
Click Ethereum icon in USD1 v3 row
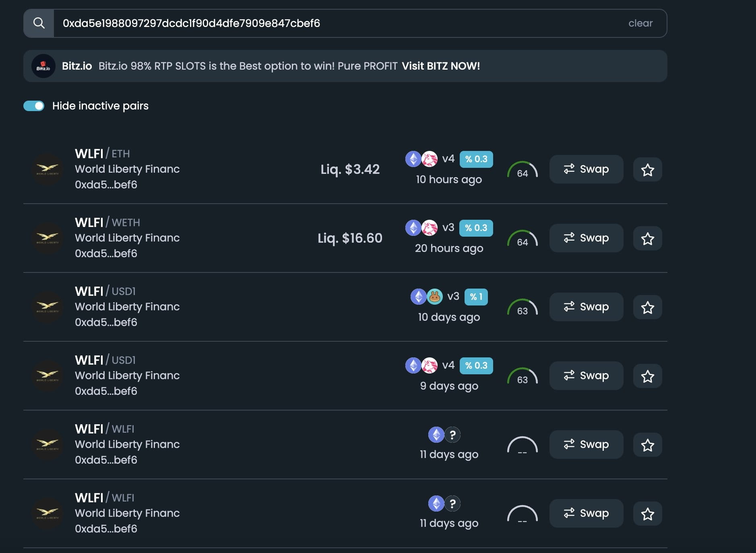point(419,297)
